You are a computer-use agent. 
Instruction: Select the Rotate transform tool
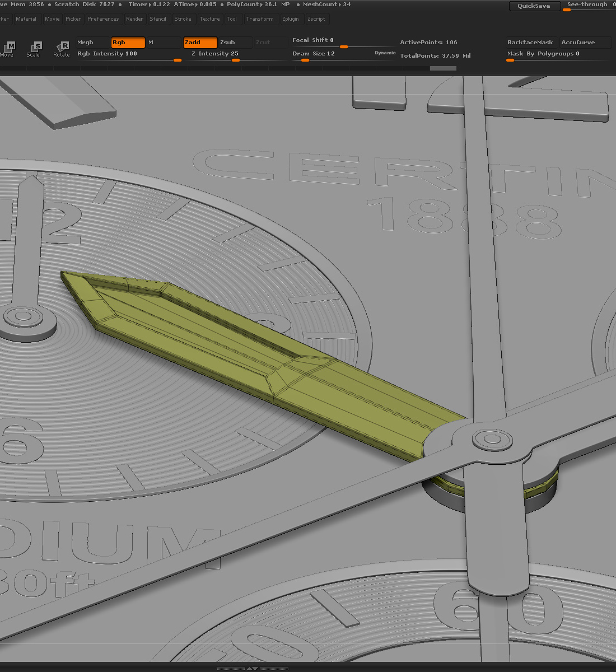[62, 49]
